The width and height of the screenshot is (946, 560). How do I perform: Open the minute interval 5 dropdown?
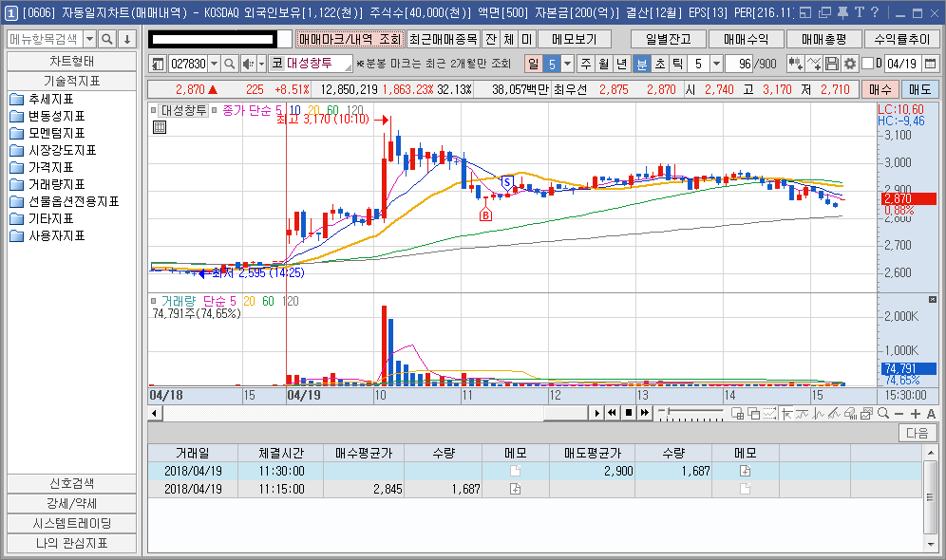click(x=716, y=64)
